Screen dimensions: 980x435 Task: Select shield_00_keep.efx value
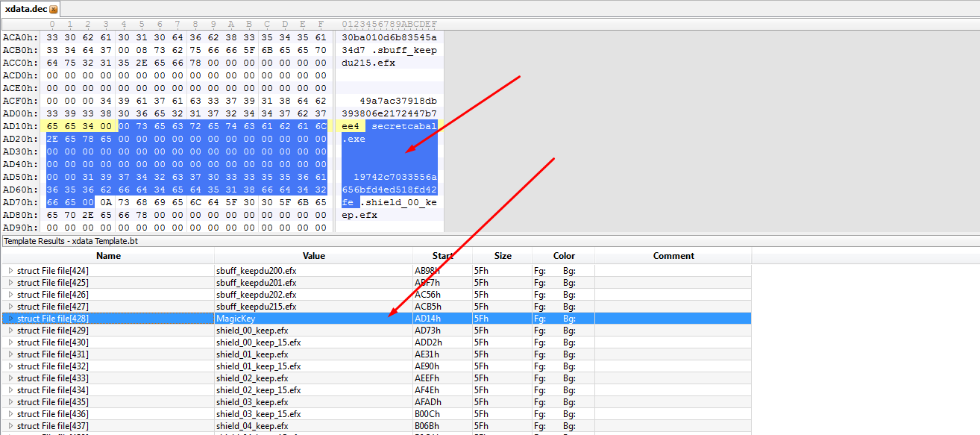click(252, 331)
